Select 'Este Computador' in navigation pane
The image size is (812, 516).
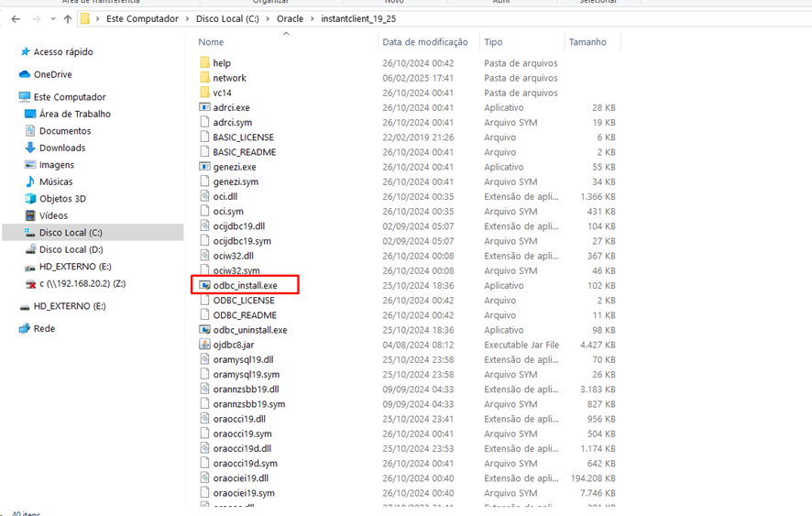coord(70,97)
